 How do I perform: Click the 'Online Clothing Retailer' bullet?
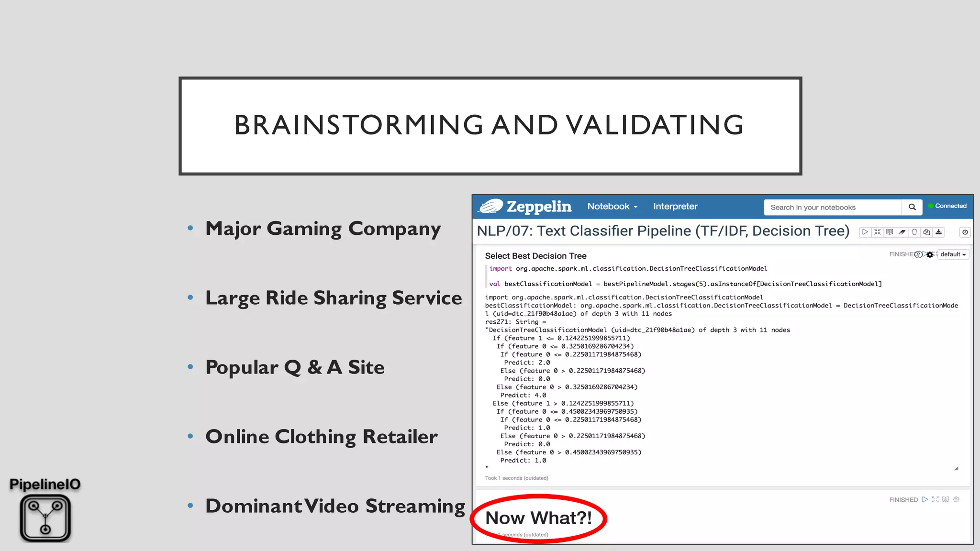tap(322, 437)
